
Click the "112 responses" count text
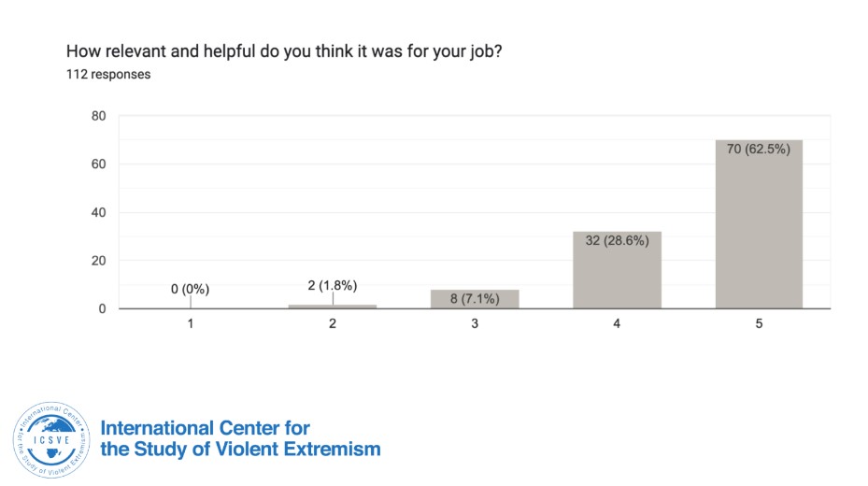pyautogui.click(x=108, y=75)
